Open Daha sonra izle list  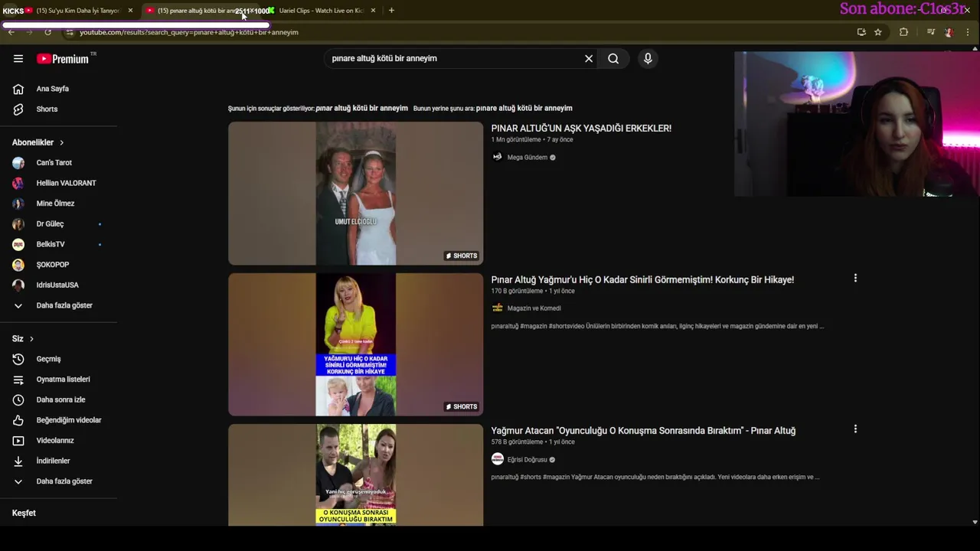click(60, 399)
